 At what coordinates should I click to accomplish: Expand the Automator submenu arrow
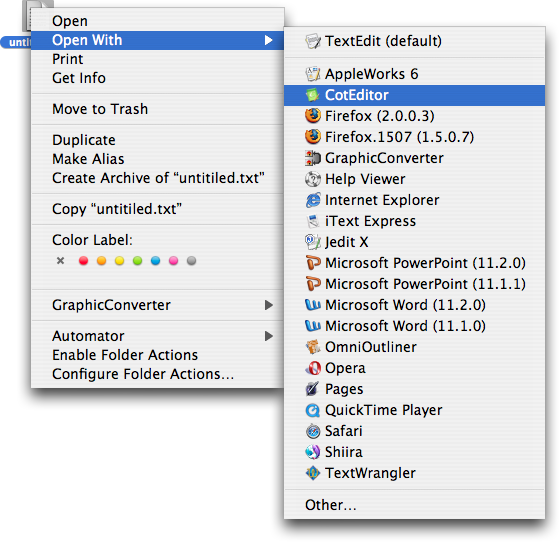click(x=268, y=336)
